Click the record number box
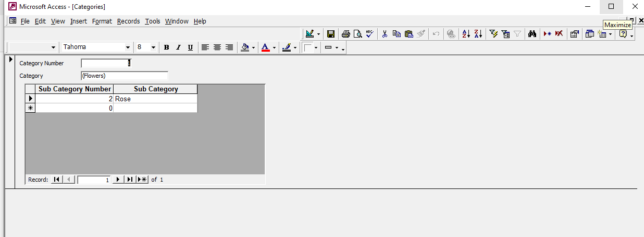The width and height of the screenshot is (644, 237). 94,180
